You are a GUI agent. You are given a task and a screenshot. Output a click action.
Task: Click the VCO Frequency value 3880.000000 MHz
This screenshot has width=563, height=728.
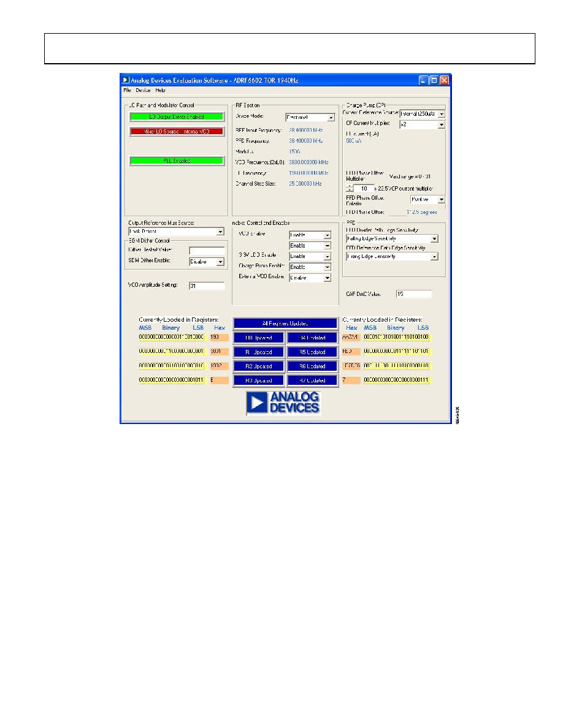click(308, 162)
